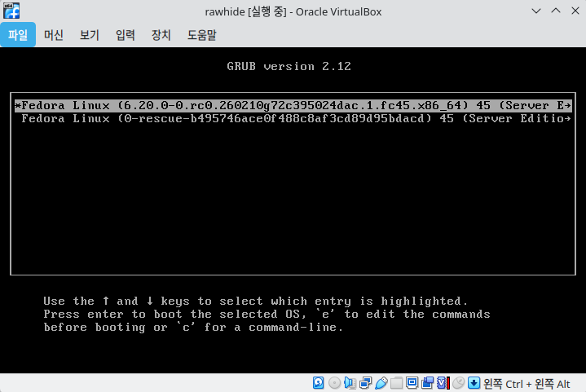Screen dimensions: 586x392
Task: Click the CPU virtualization status icon
Action: [x=443, y=383]
